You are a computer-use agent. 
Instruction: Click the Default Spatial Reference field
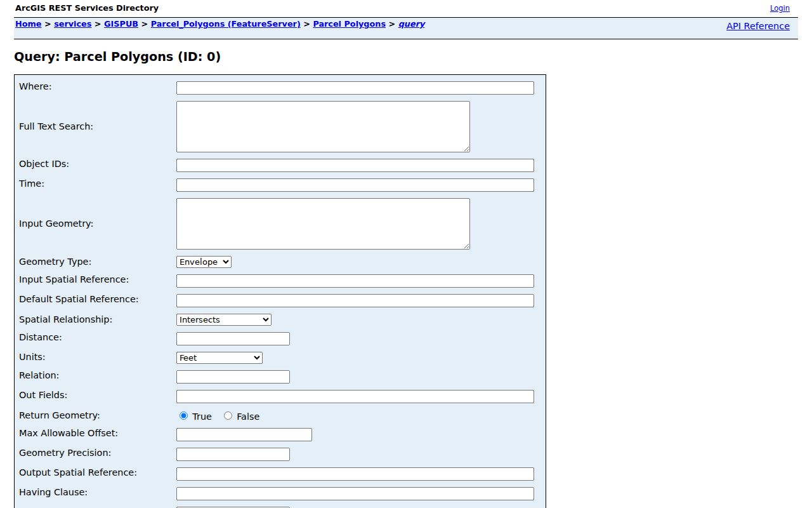(x=355, y=300)
